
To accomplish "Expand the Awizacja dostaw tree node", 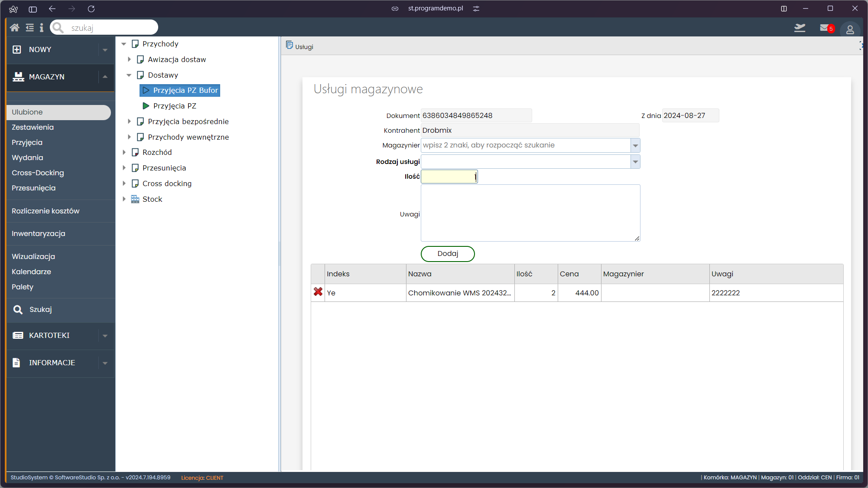I will tap(129, 59).
